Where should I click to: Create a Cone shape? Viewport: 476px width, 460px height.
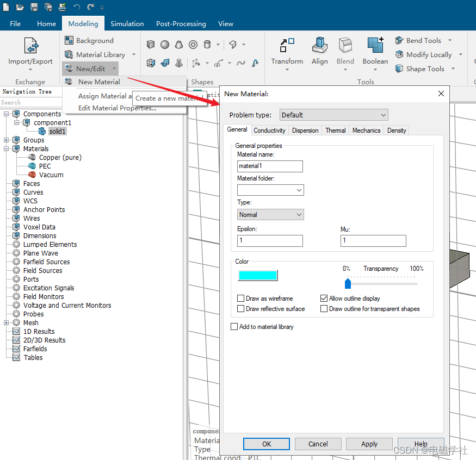click(x=179, y=45)
